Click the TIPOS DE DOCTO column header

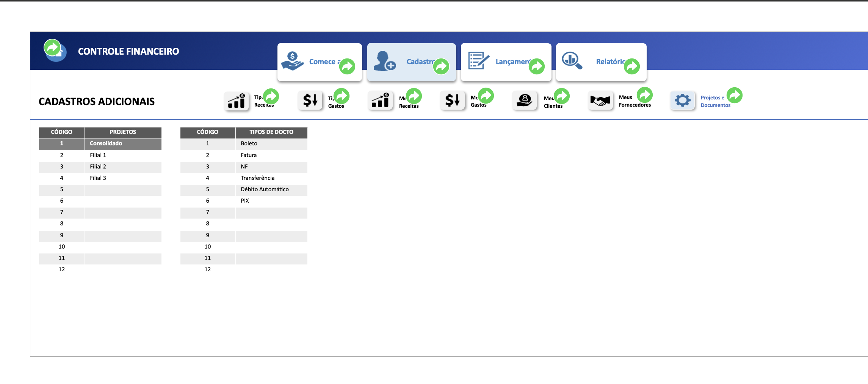point(271,132)
